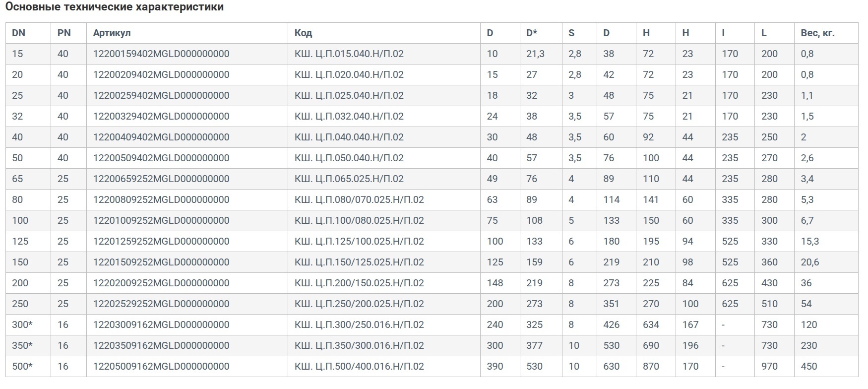Click code КШ. Ц.П.020.040.Н/П.02

(x=349, y=74)
